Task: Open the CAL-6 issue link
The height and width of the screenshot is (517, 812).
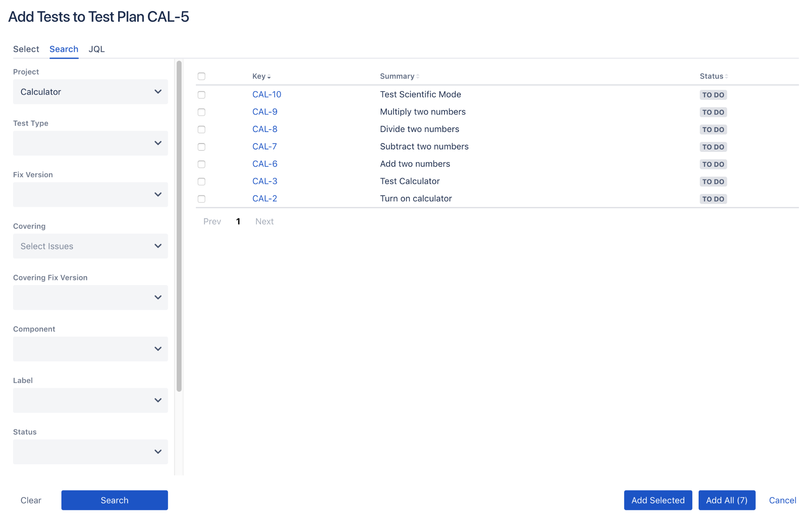Action: 265,164
